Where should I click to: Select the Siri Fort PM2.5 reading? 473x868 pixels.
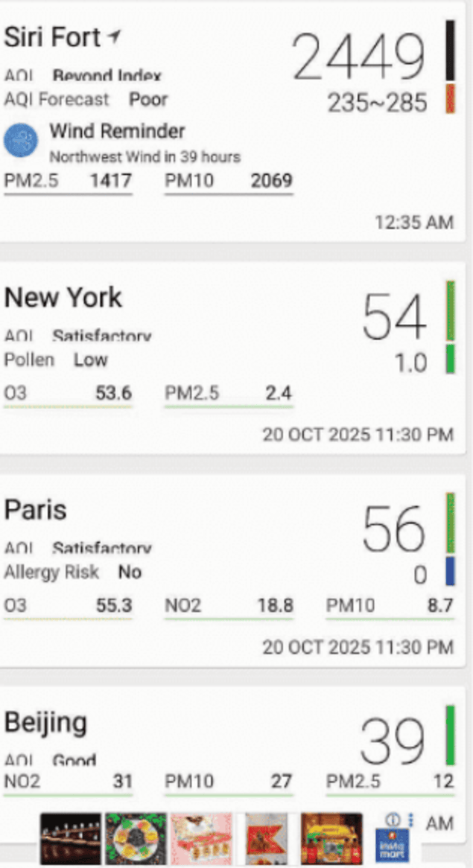click(x=68, y=181)
